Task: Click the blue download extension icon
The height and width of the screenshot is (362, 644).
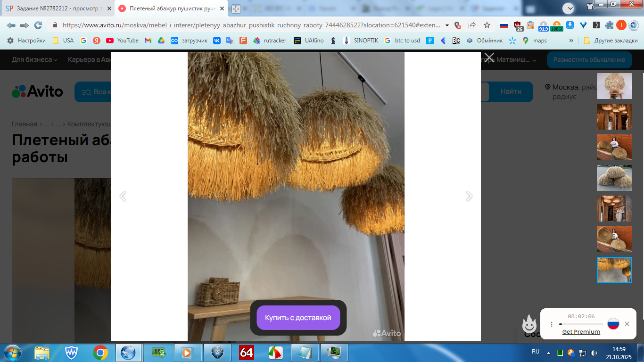Action: 570,25
